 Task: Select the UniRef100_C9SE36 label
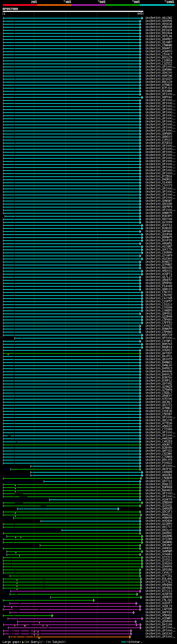159,411
